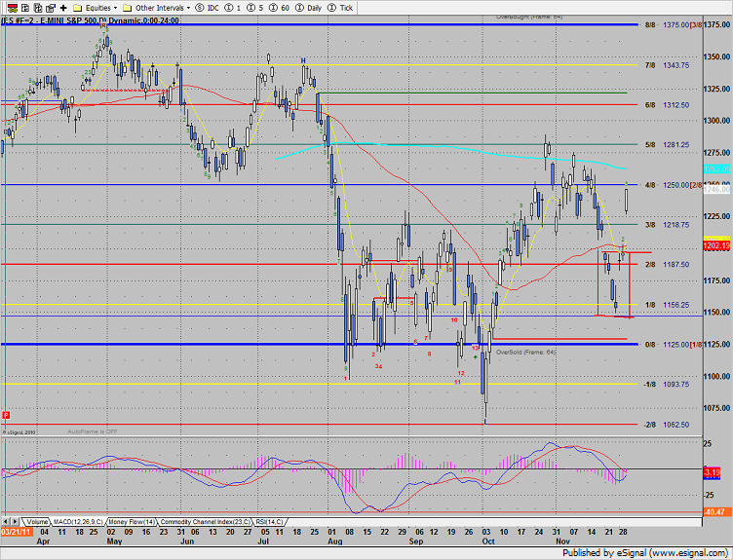Click the -1/8 1093.75 level label
The height and width of the screenshot is (560, 733).
[666, 385]
